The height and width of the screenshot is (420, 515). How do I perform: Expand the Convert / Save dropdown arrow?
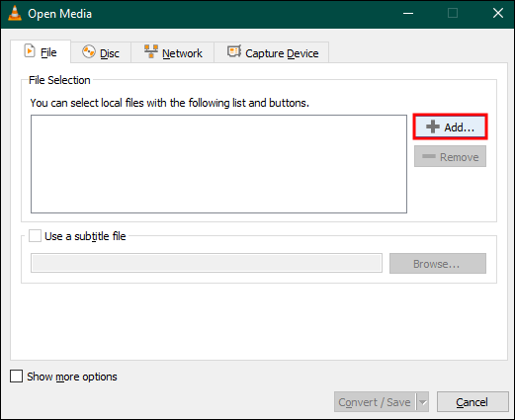pos(422,402)
